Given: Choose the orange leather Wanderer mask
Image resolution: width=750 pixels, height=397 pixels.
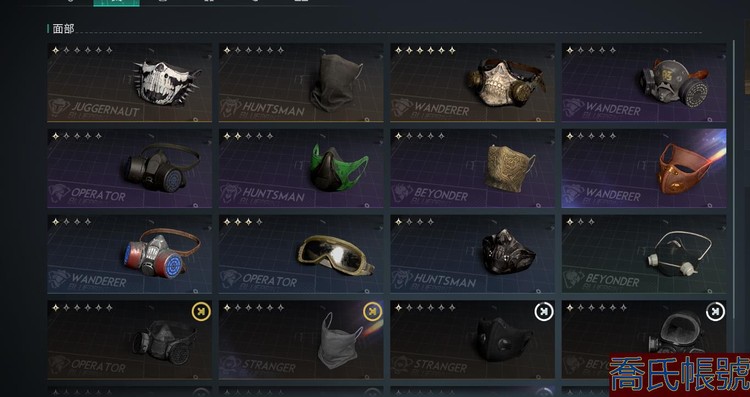Looking at the screenshot, I should [644, 168].
